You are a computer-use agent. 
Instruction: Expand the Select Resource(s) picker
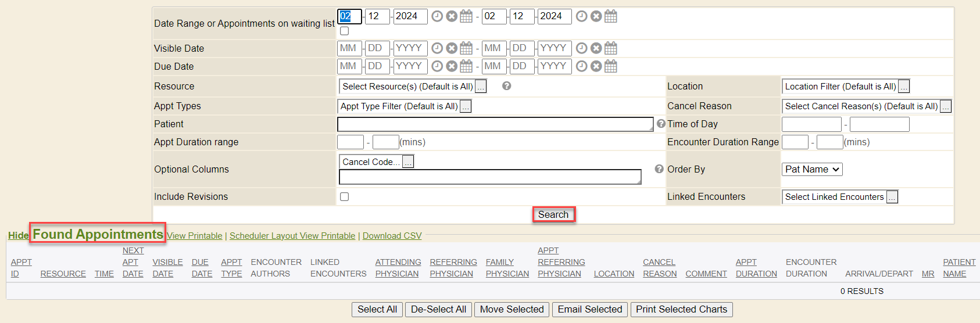point(481,87)
